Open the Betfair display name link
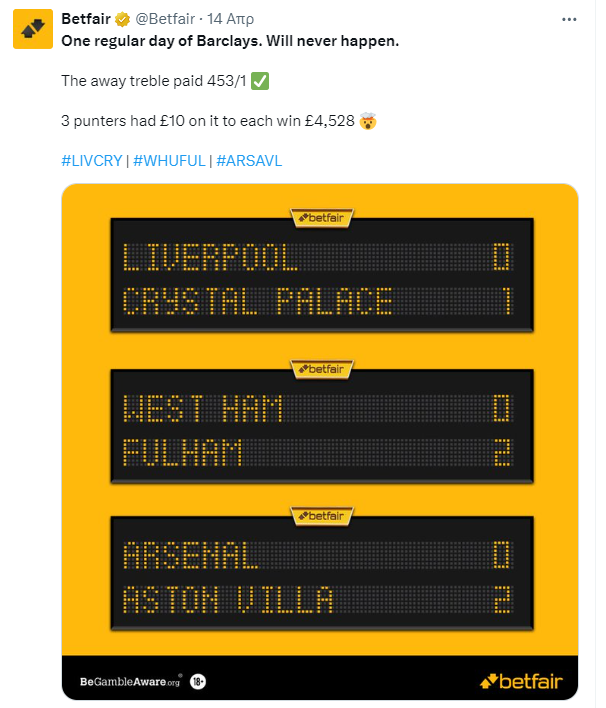This screenshot has height=708, width=606. click(86, 19)
